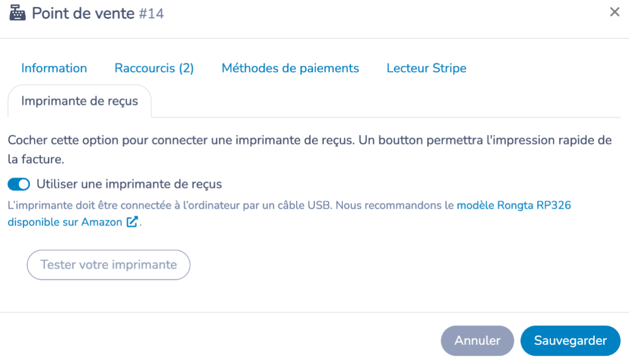Close the Point de vente dialog
Image resolution: width=629 pixels, height=364 pixels.
click(614, 12)
